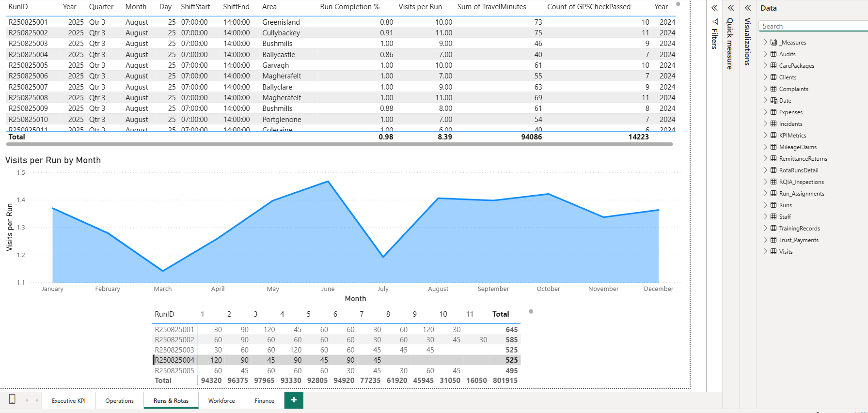Image resolution: width=868 pixels, height=413 pixels.
Task: Open the Workforce page tab
Action: click(221, 401)
